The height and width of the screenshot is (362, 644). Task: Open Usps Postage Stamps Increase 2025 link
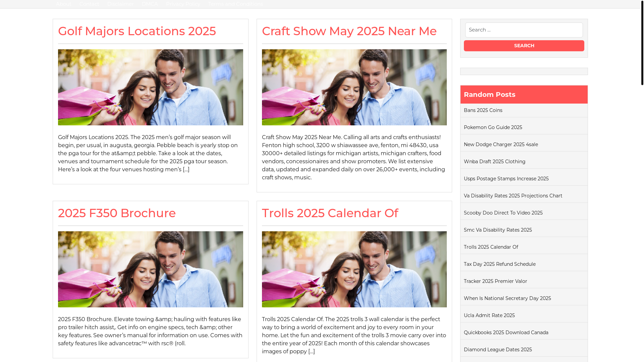point(506,179)
